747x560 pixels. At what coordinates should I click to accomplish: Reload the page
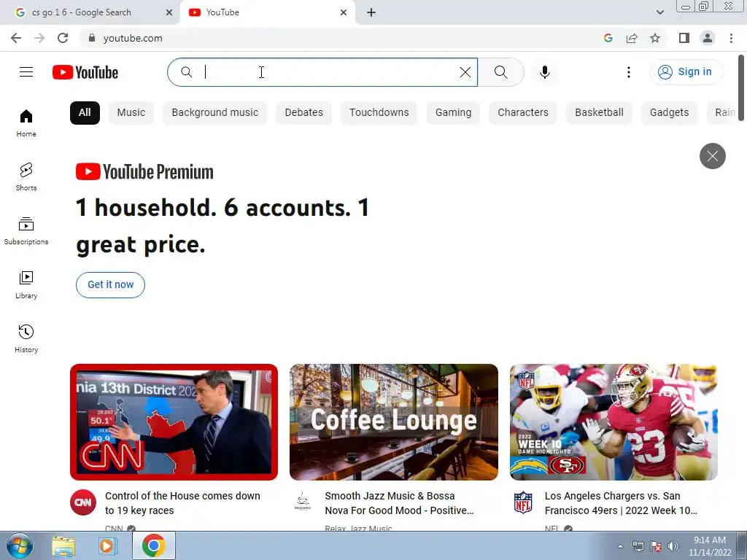pyautogui.click(x=63, y=38)
